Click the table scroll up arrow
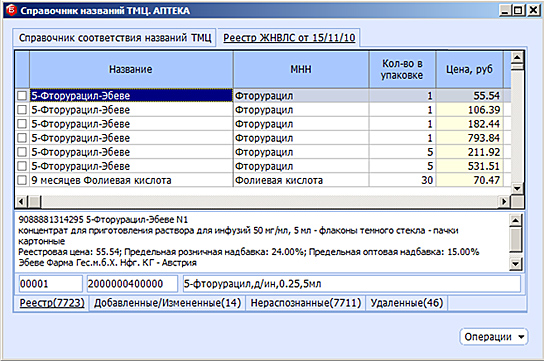Viewport: 544px width, 361px height. point(517,57)
